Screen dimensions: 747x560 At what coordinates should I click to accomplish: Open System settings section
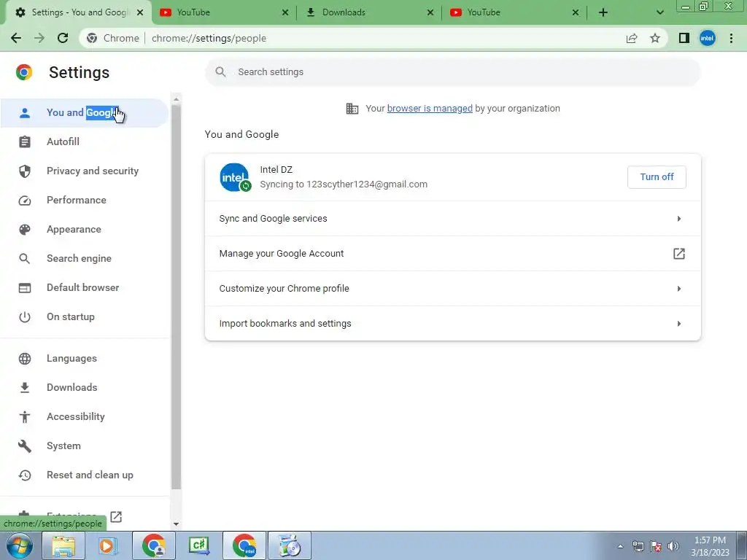click(85, 446)
